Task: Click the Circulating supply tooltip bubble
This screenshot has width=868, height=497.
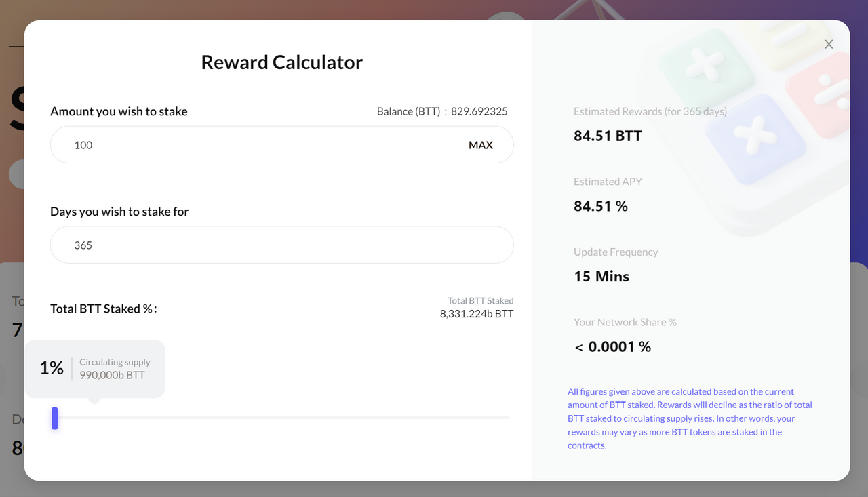Action: coord(95,368)
